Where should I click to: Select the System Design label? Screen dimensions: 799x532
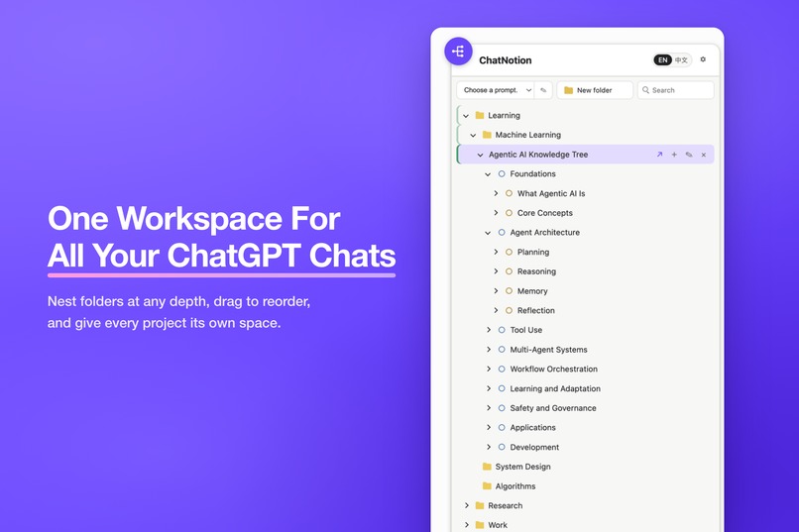pyautogui.click(x=522, y=467)
